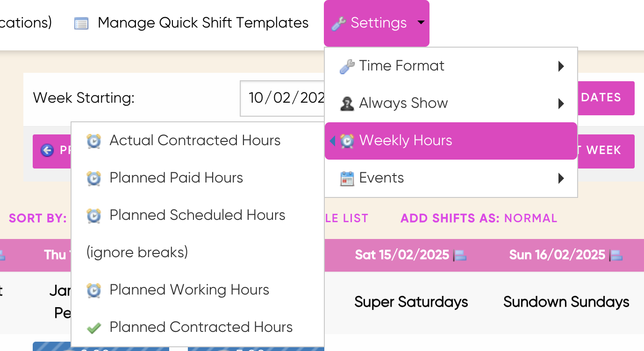Click the flag icon next to Sat 15/02/2025
644x351 pixels.
coord(460,255)
